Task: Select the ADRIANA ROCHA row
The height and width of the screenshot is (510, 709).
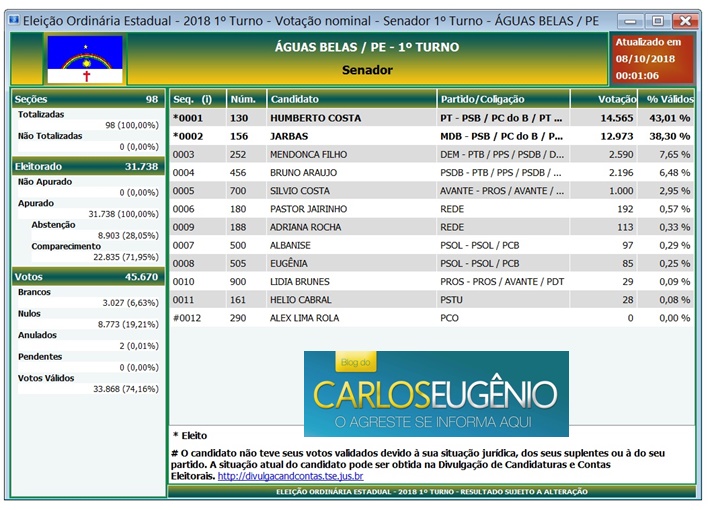Action: [x=431, y=227]
